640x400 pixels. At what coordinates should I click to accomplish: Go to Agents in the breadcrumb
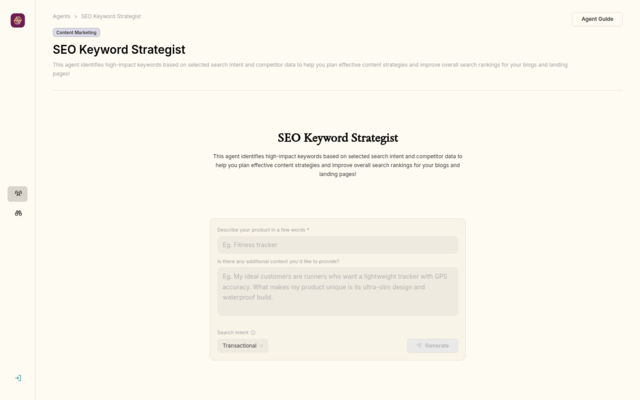coord(61,16)
